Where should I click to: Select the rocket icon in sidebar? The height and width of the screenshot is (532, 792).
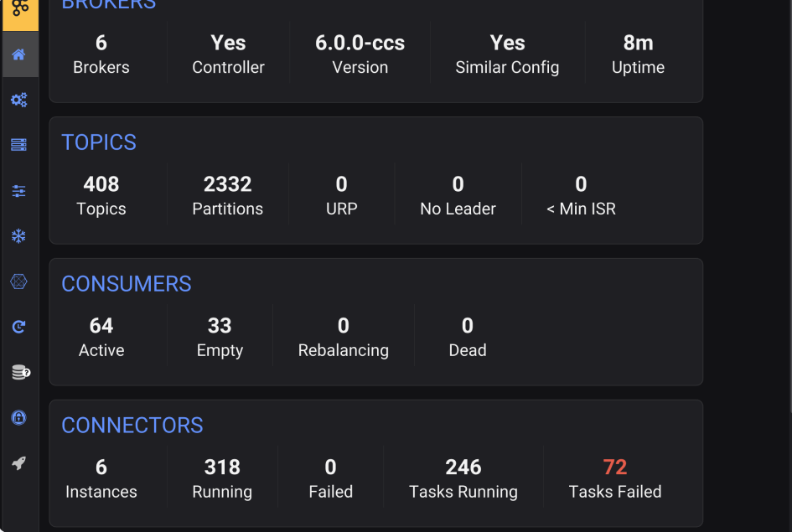tap(19, 462)
